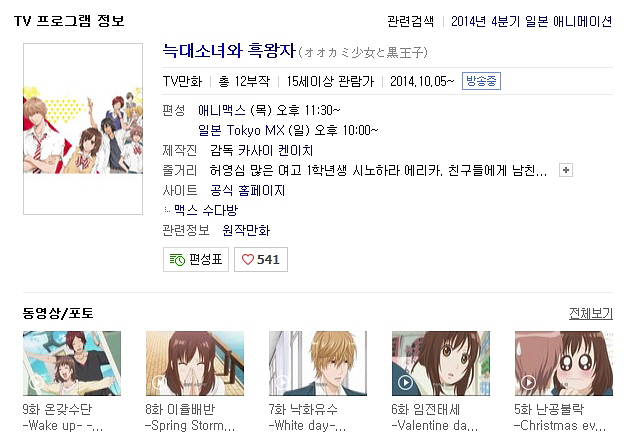Open the 일본 Tokyo MX broadcast link
The height and width of the screenshot is (443, 632).
point(288,130)
